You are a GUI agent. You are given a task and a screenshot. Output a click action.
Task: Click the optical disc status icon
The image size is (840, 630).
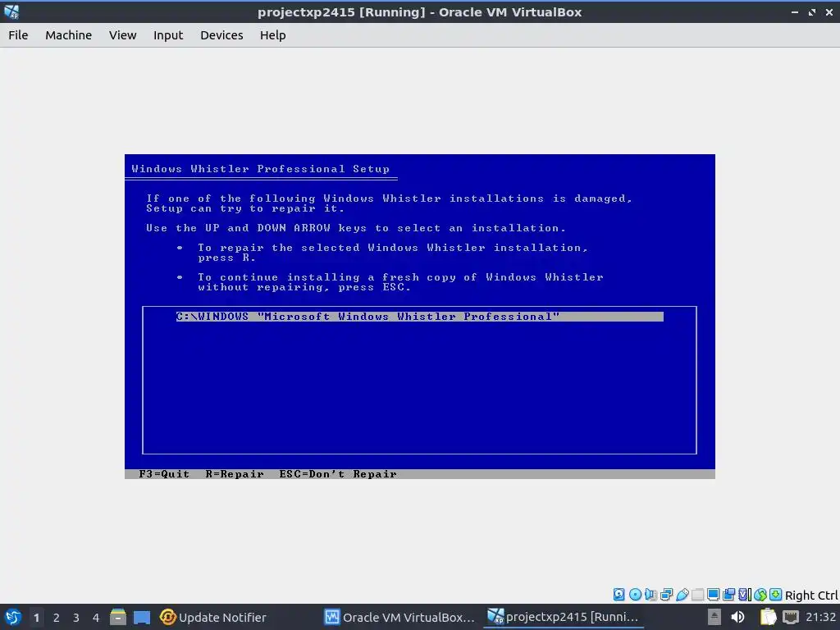click(x=635, y=594)
